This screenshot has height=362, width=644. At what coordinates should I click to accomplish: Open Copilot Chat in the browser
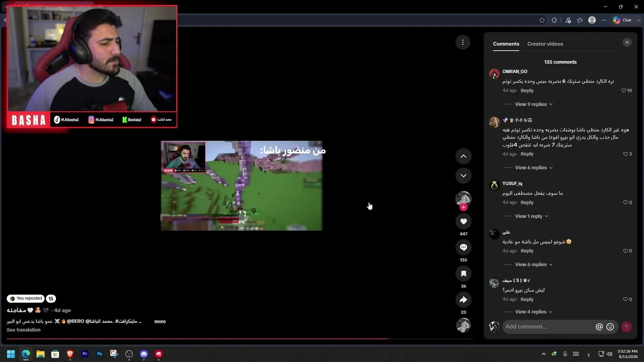pos(622,20)
